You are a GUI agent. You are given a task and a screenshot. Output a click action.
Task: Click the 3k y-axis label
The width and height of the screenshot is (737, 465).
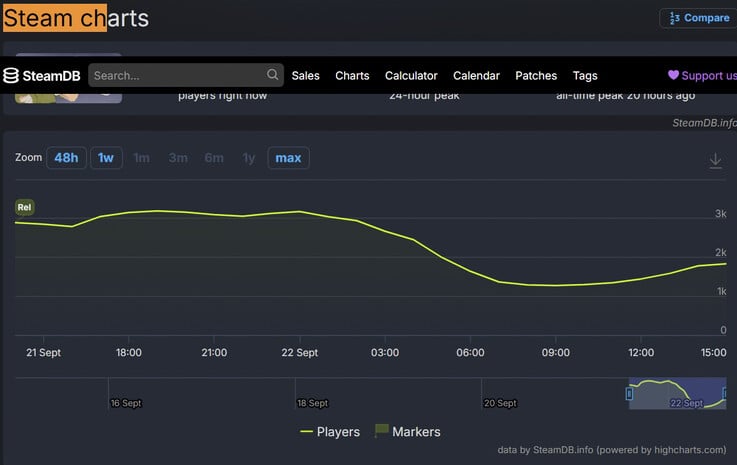coord(721,213)
